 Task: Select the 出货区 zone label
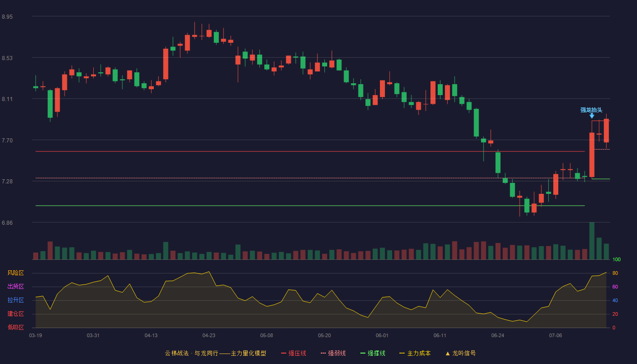[15, 287]
